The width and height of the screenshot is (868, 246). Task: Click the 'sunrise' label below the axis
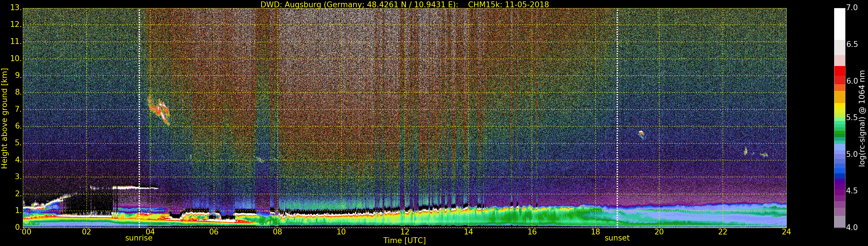[x=139, y=238]
